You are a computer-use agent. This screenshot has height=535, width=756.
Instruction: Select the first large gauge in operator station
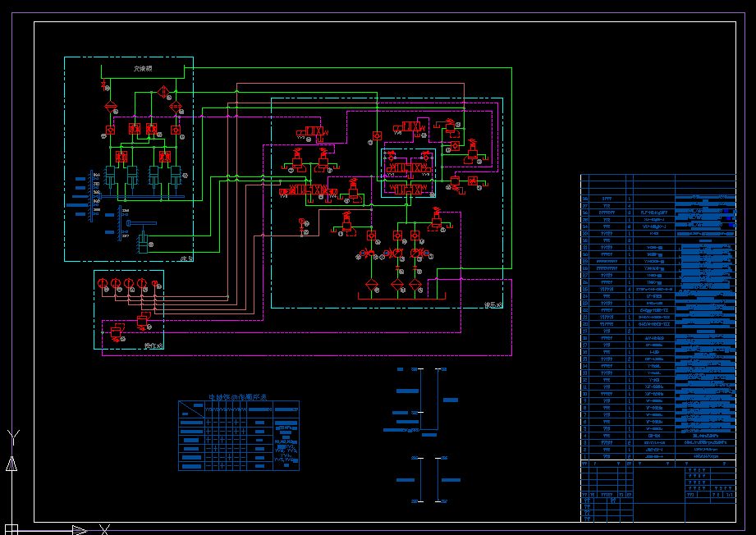(103, 283)
